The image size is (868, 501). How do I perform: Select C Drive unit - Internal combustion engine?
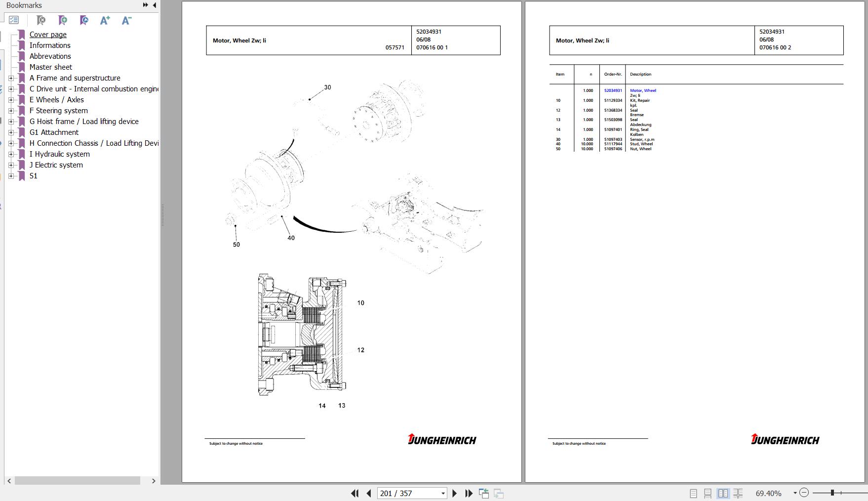[x=94, y=89]
